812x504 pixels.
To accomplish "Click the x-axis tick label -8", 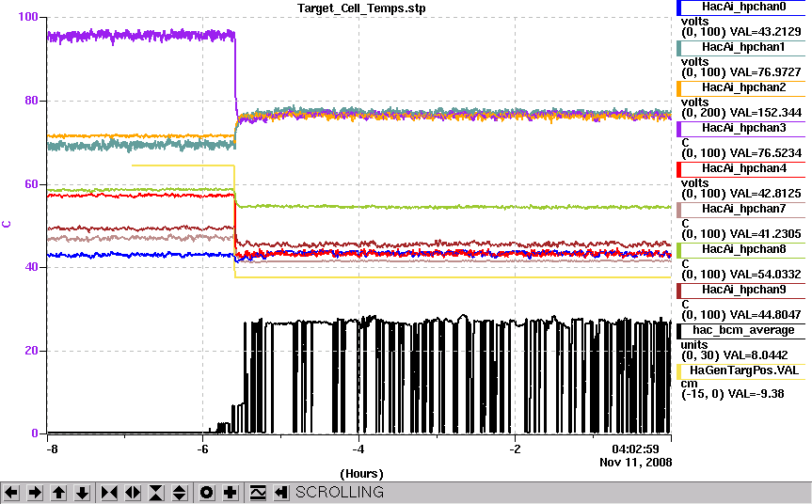I will click(x=52, y=449).
